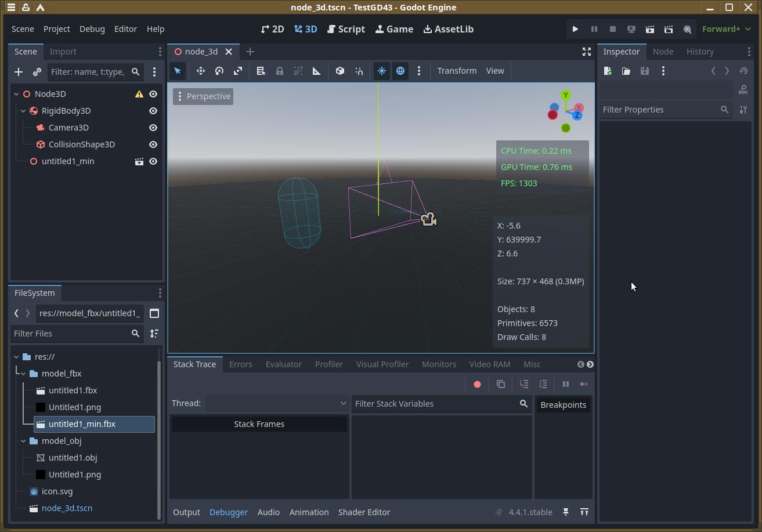This screenshot has height=532, width=762.
Task: Toggle distraction free mode icon
Action: (587, 52)
